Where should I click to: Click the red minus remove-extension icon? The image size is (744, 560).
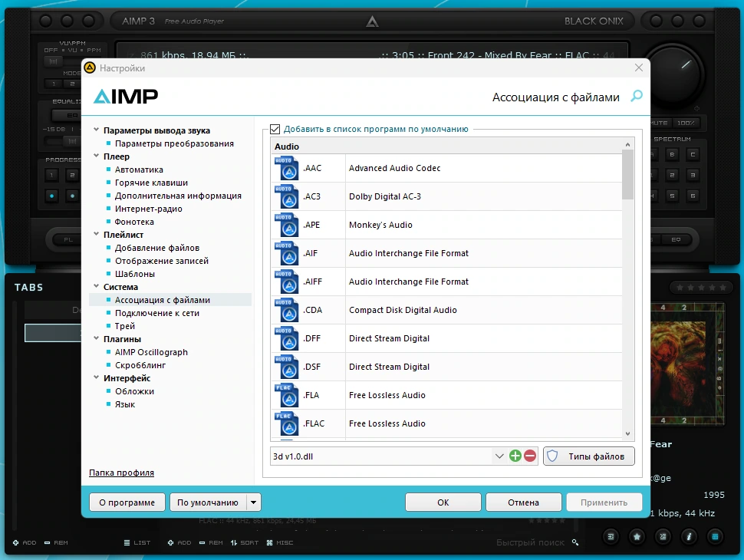coord(530,456)
